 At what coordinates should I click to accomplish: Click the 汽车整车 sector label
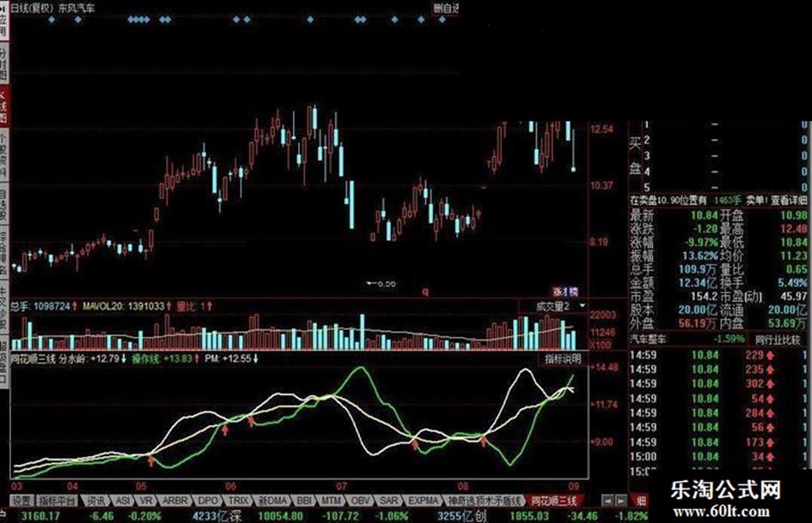(x=649, y=340)
